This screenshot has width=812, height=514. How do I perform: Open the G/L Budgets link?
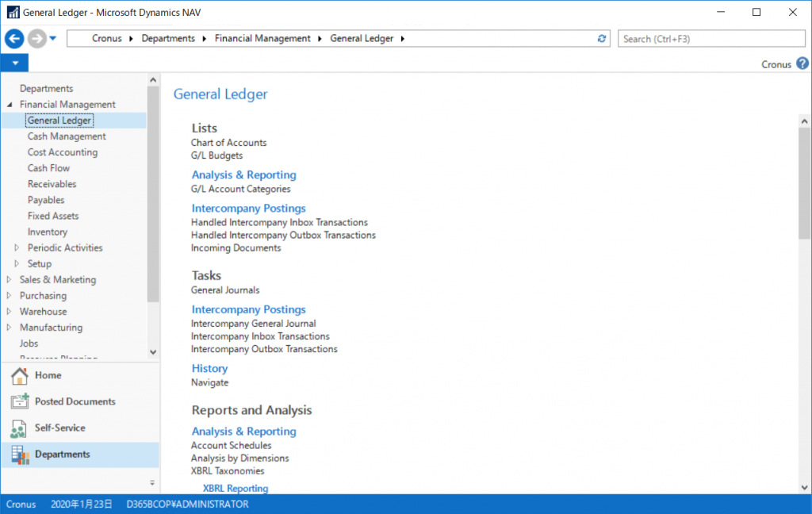217,155
